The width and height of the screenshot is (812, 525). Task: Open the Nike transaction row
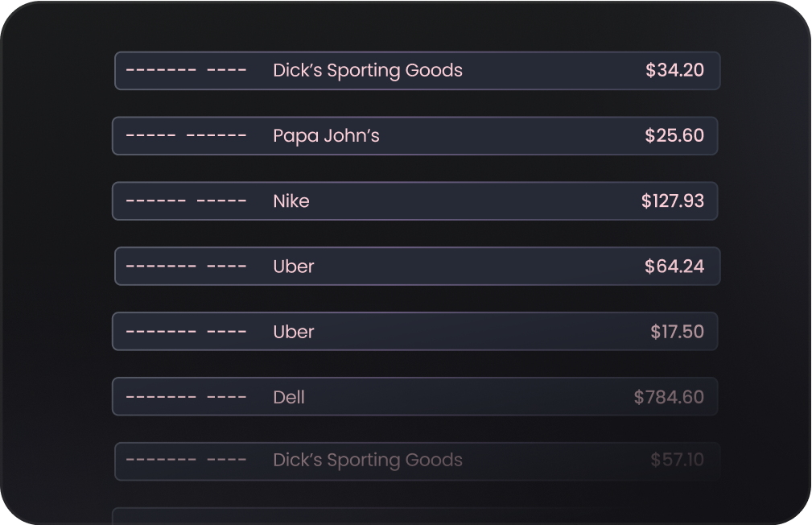click(x=414, y=201)
